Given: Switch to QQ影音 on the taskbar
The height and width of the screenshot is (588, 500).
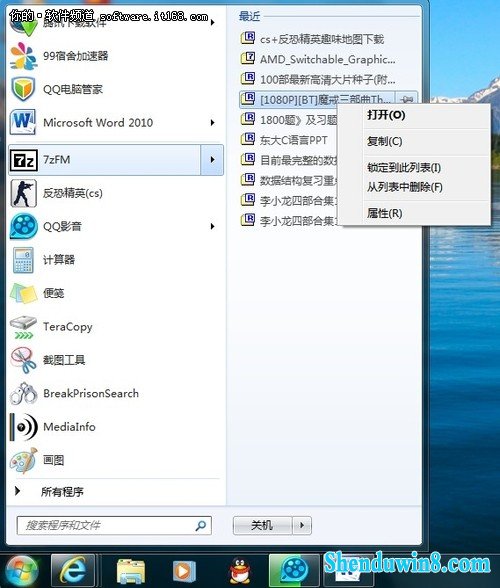Looking at the screenshot, I should click(x=294, y=571).
